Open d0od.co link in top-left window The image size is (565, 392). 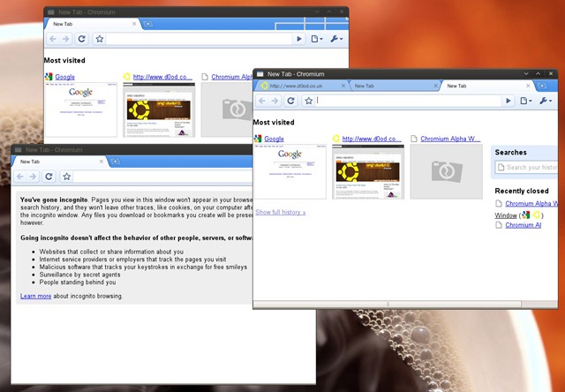pos(162,77)
